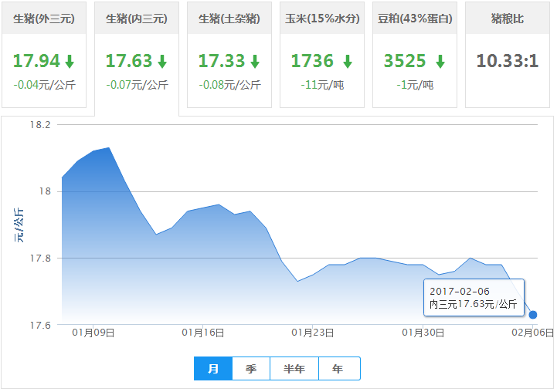Click the -11元/吨 change text
557x392 pixels.
click(x=322, y=85)
